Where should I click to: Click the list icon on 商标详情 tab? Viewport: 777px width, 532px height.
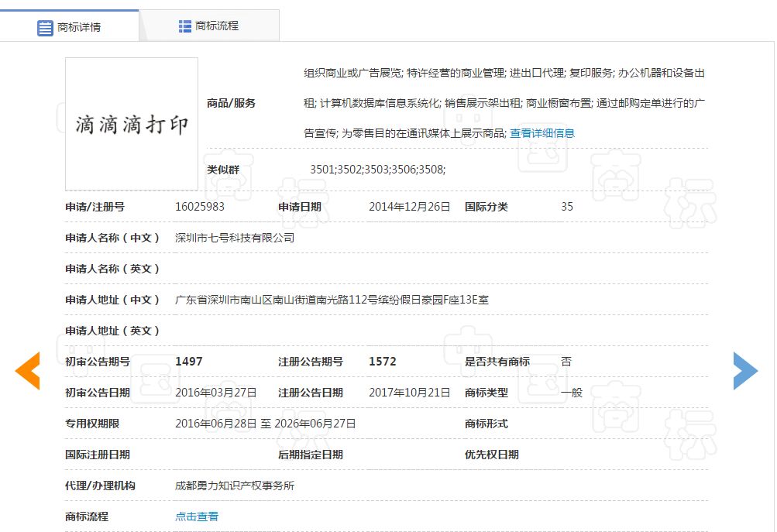pos(46,27)
